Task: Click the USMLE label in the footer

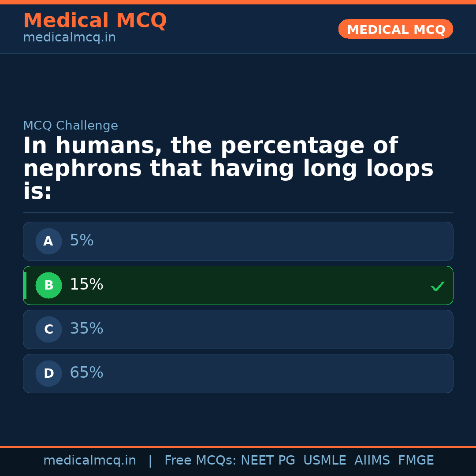Action: click(x=324, y=461)
